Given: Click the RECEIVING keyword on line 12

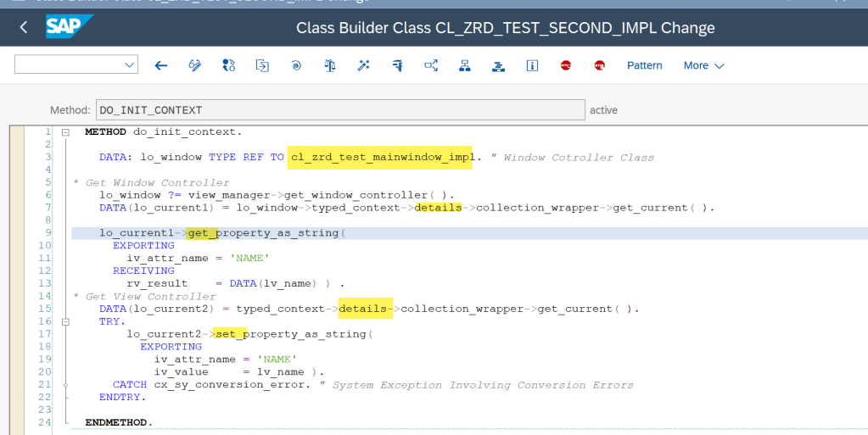Looking at the screenshot, I should 143,270.
